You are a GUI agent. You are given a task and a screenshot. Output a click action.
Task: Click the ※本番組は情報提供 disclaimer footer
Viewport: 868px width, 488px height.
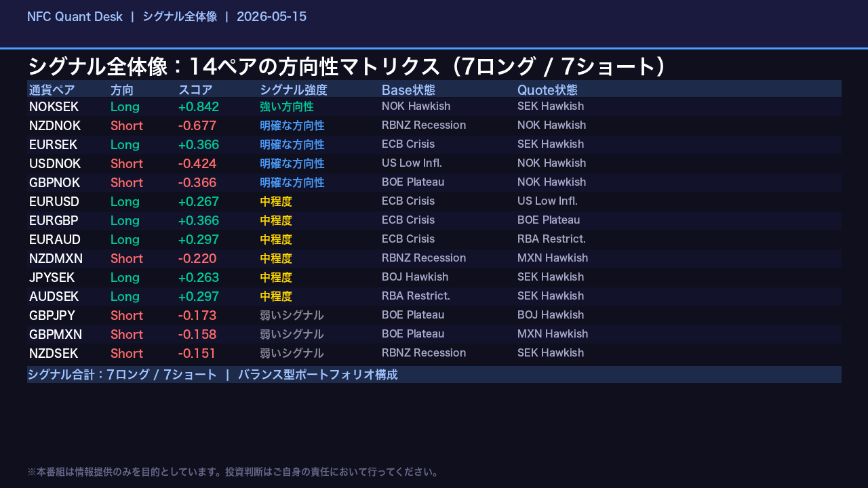pyautogui.click(x=235, y=472)
